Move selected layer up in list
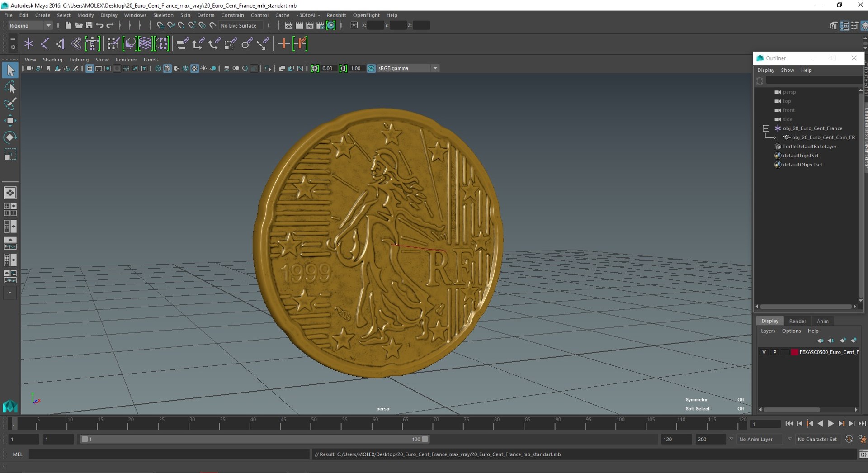The width and height of the screenshot is (868, 473). (820, 340)
